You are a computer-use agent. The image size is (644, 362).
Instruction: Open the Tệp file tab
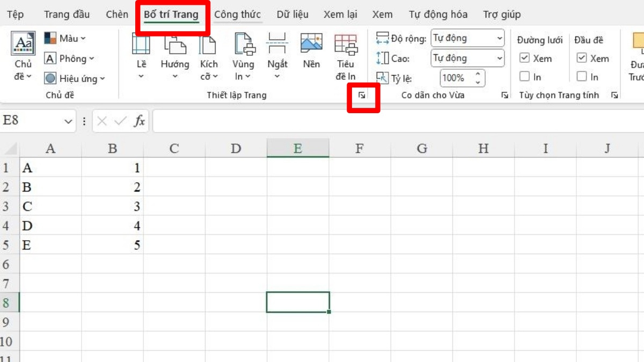coord(16,14)
